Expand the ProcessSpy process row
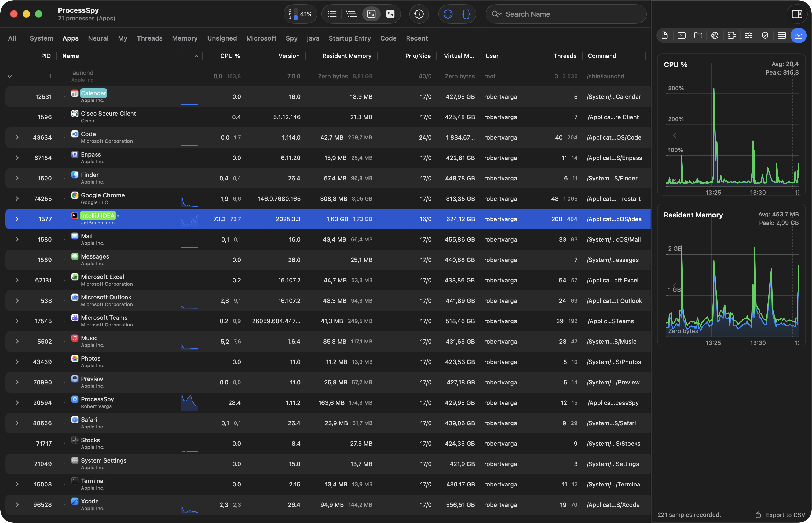 [x=17, y=403]
